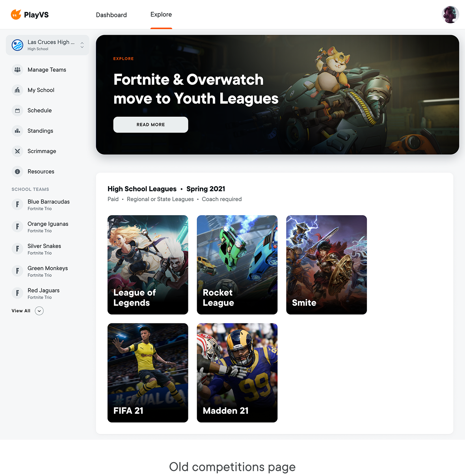Image resolution: width=465 pixels, height=476 pixels.
Task: Click the Standings podium icon
Action: click(x=17, y=131)
